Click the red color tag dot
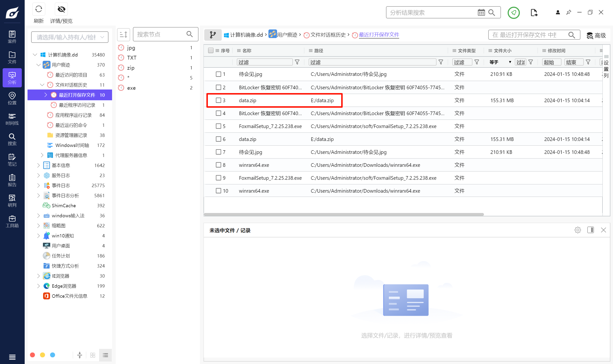Viewport: 613px width, 364px height. pos(32,355)
